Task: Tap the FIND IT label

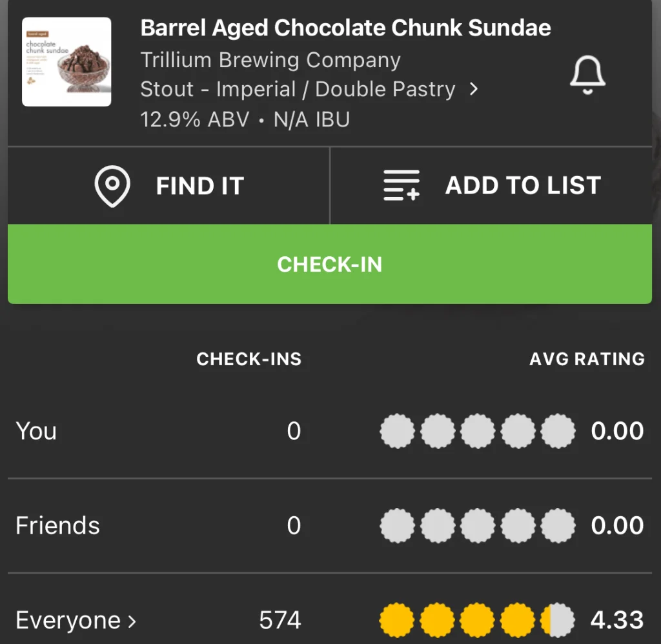Action: pyautogui.click(x=199, y=186)
